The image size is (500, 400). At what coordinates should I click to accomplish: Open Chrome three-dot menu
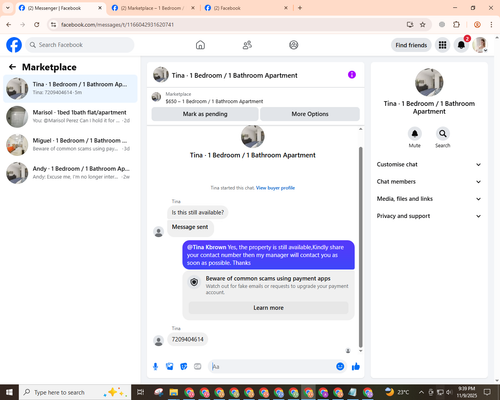tap(491, 25)
